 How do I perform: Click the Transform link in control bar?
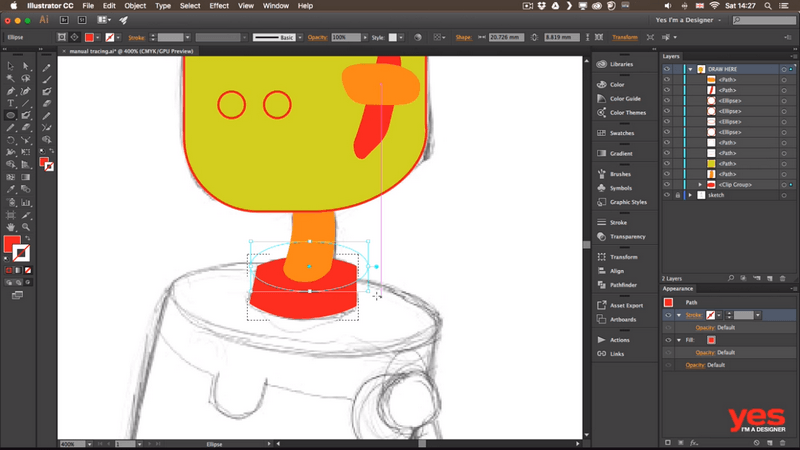coord(624,37)
